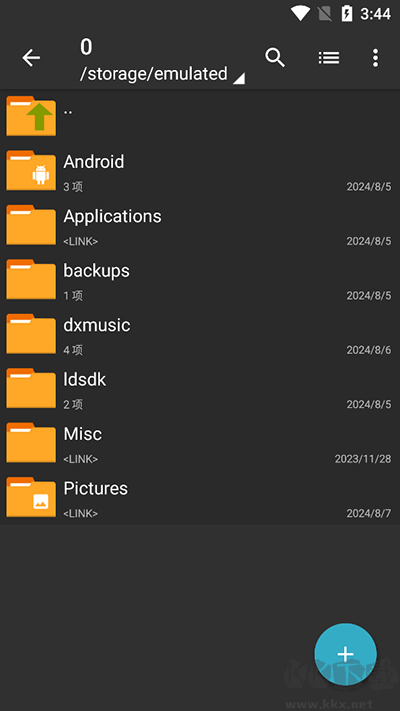This screenshot has width=400, height=711.
Task: Tap the folder title "0" in header
Action: click(x=86, y=47)
